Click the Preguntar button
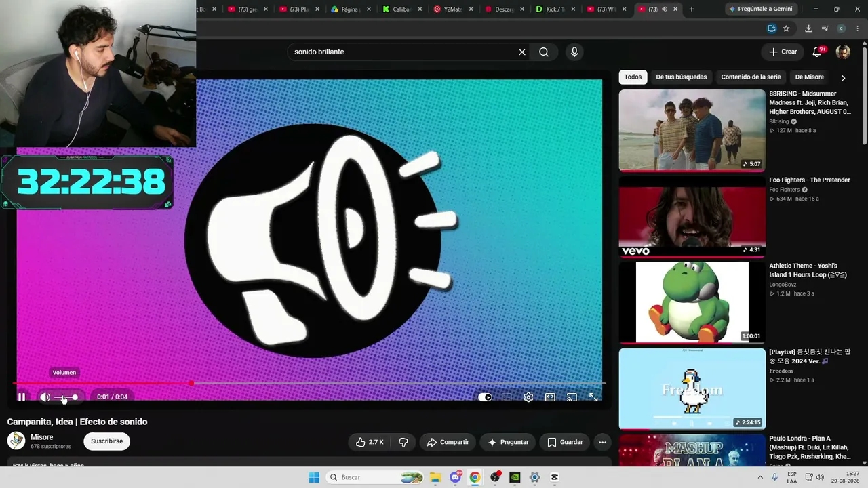The height and width of the screenshot is (488, 868). pyautogui.click(x=508, y=442)
